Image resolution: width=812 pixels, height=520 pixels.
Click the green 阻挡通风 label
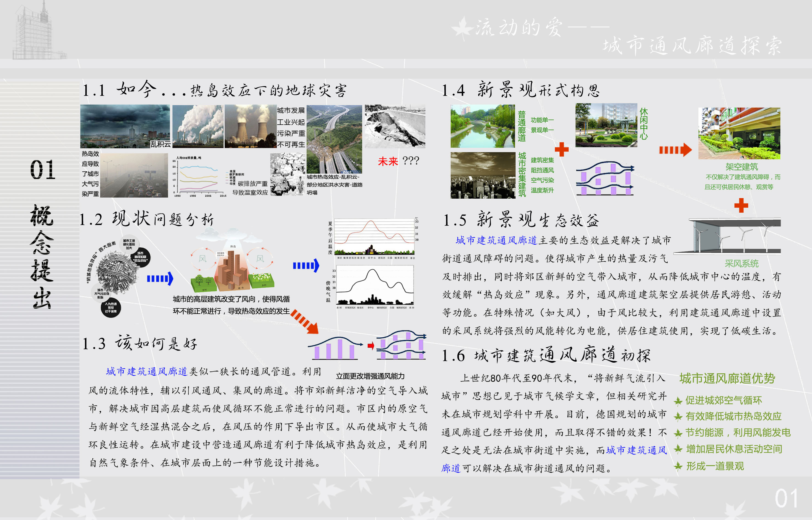pos(542,170)
